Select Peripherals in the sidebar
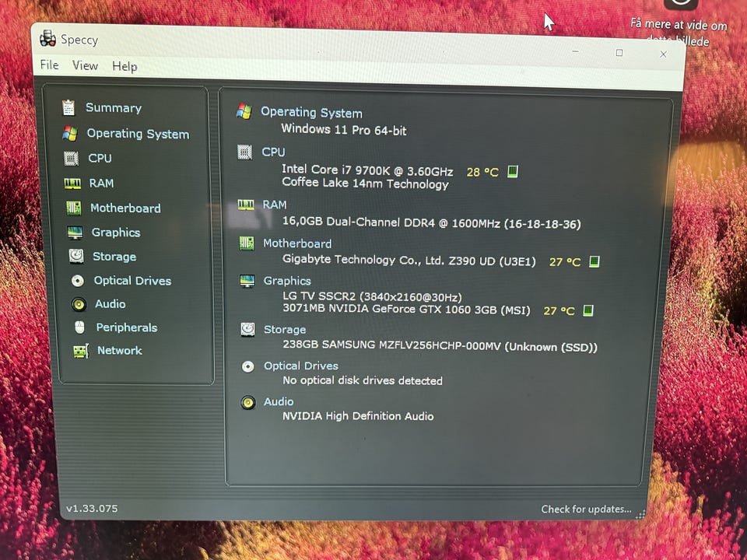747x560 pixels. (x=127, y=327)
